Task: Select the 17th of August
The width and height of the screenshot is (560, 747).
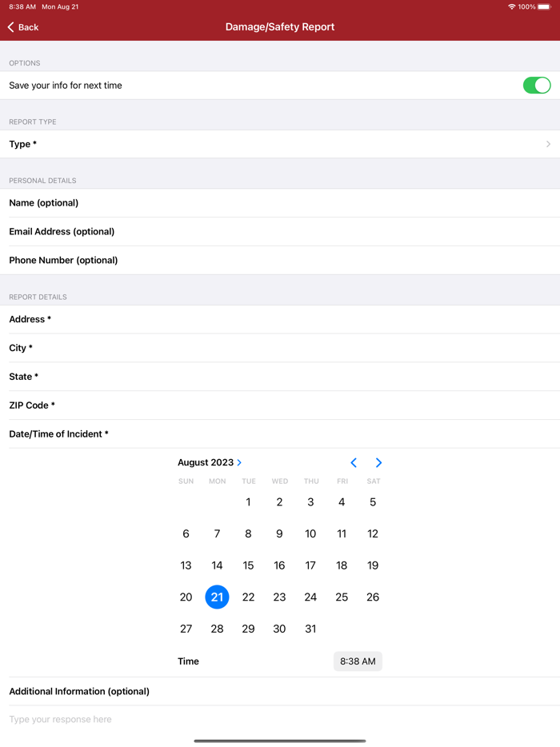Action: point(310,565)
